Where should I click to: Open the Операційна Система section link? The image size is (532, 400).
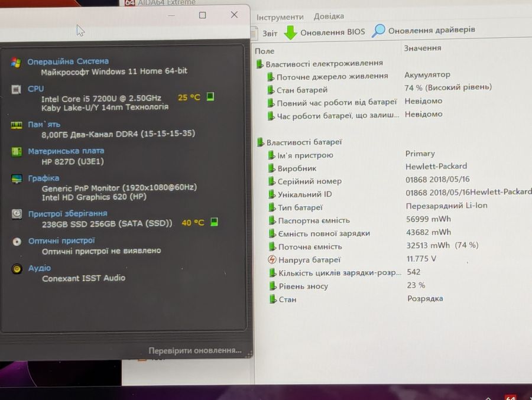tap(68, 61)
